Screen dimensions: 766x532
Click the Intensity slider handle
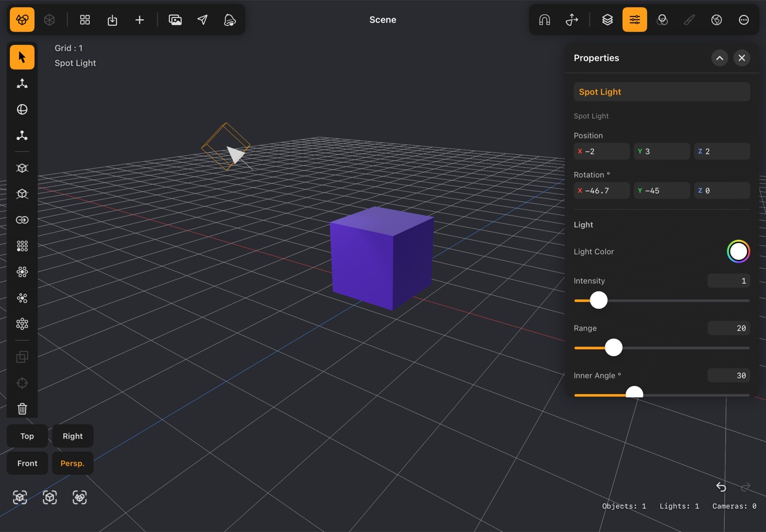599,300
